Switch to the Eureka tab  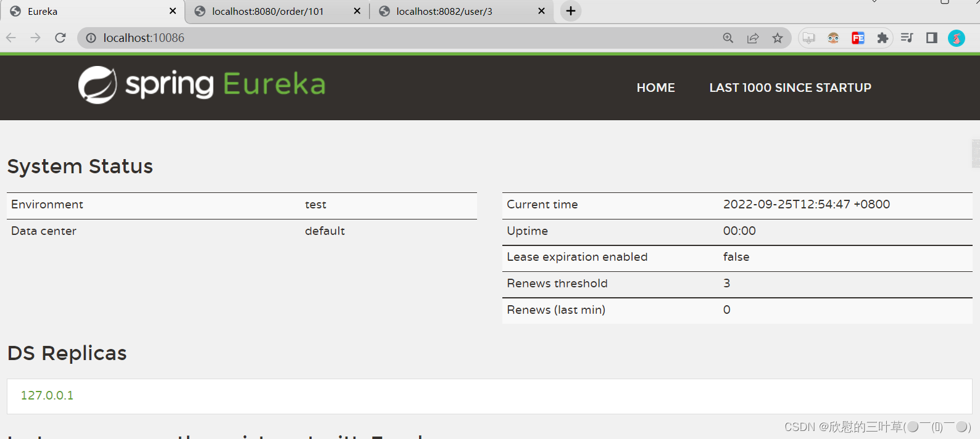coord(93,12)
